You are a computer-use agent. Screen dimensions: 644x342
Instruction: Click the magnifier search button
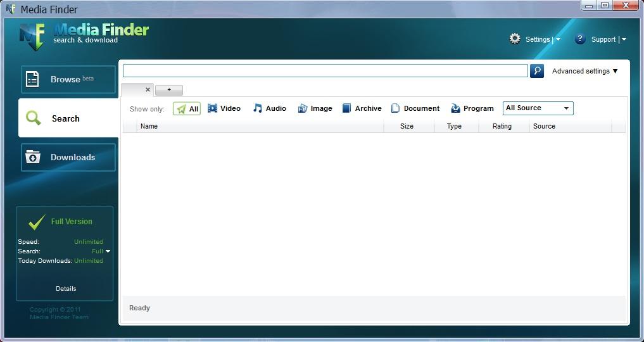tap(537, 71)
